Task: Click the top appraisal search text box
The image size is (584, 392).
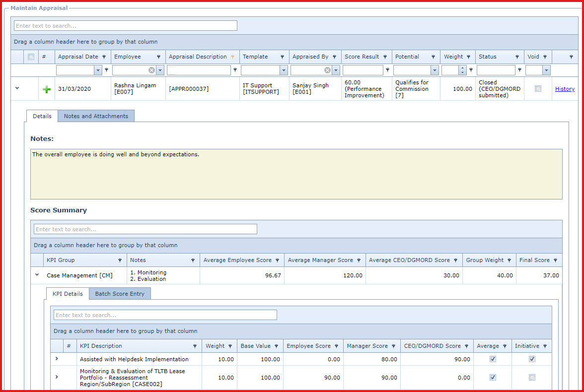Action: 126,26
